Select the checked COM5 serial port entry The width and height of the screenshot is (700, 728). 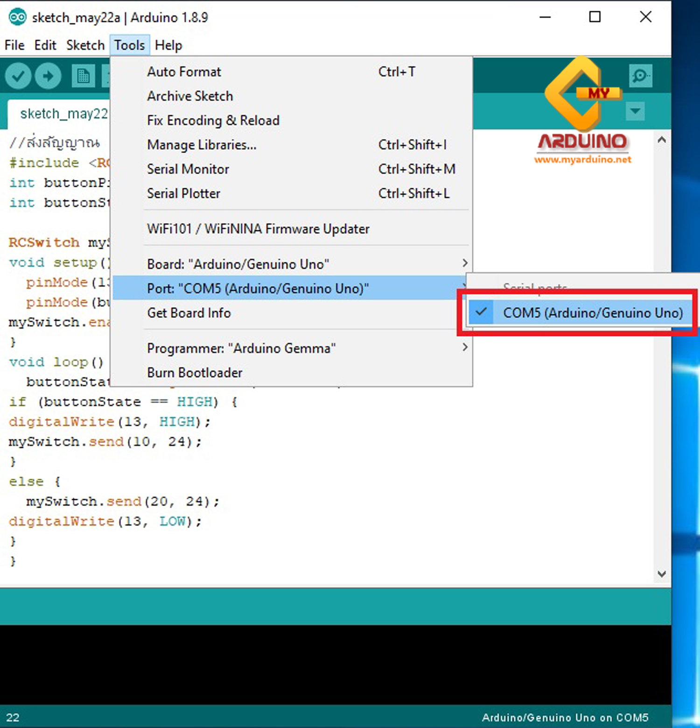[592, 312]
